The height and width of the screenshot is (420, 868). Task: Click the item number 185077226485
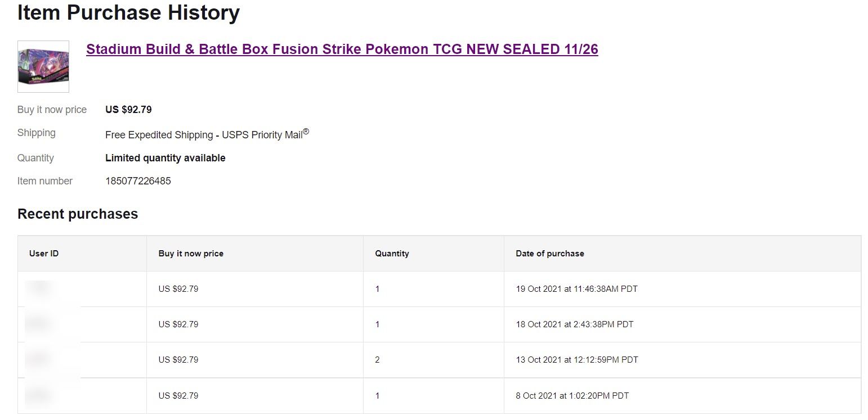click(x=138, y=181)
